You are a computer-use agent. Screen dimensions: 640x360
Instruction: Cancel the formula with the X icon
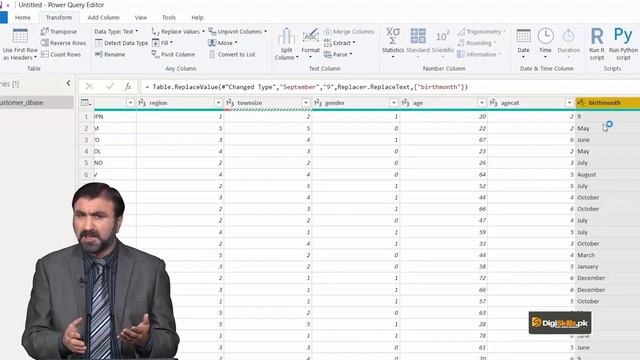point(89,87)
